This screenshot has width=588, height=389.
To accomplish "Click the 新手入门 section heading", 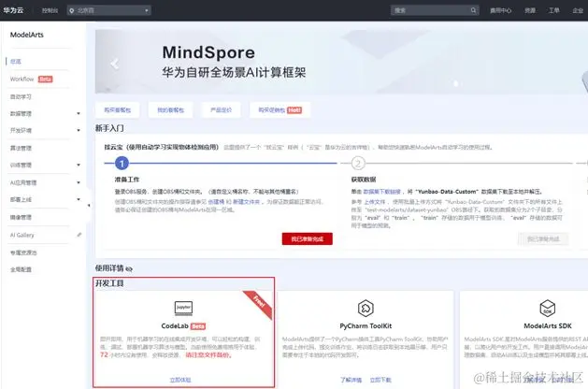I will pyautogui.click(x=109, y=128).
